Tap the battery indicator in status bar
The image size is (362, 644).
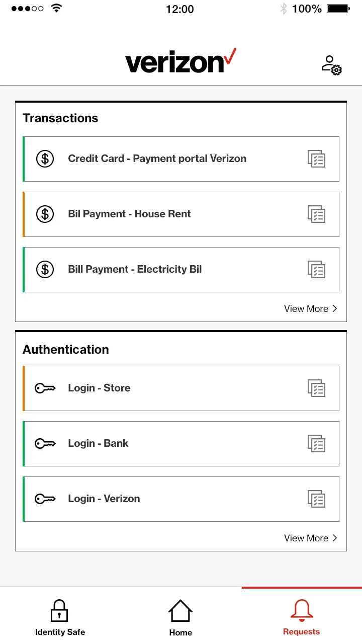point(338,9)
